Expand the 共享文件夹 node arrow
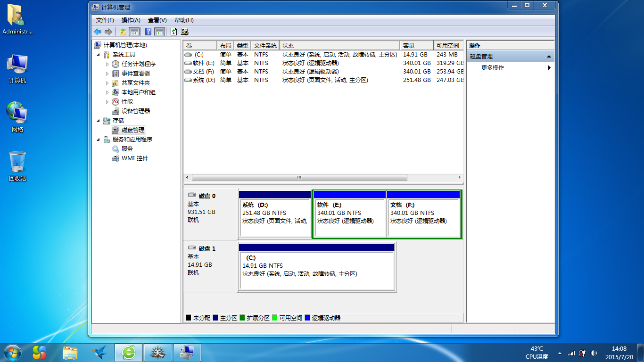Viewport: 644px width, 362px height. (x=107, y=83)
